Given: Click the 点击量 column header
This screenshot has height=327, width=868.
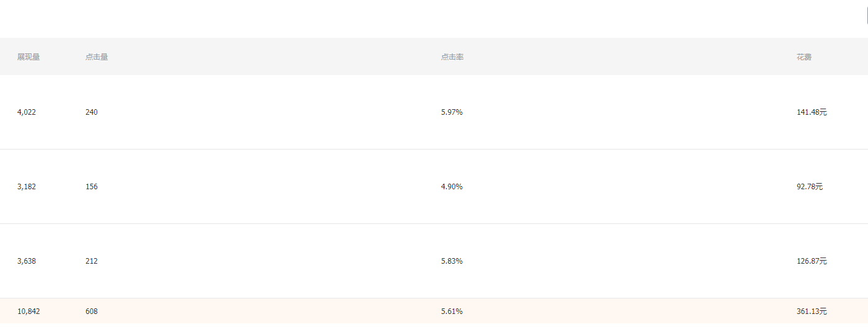Looking at the screenshot, I should pyautogui.click(x=97, y=57).
